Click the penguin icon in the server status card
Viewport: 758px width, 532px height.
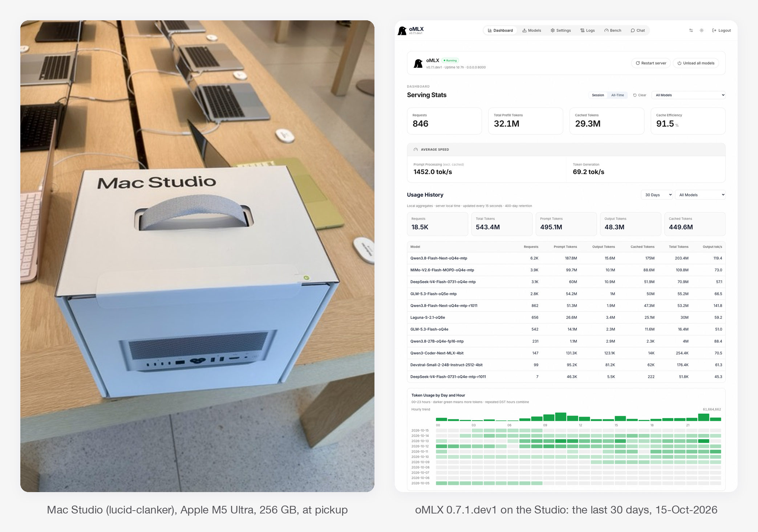pyautogui.click(x=418, y=64)
